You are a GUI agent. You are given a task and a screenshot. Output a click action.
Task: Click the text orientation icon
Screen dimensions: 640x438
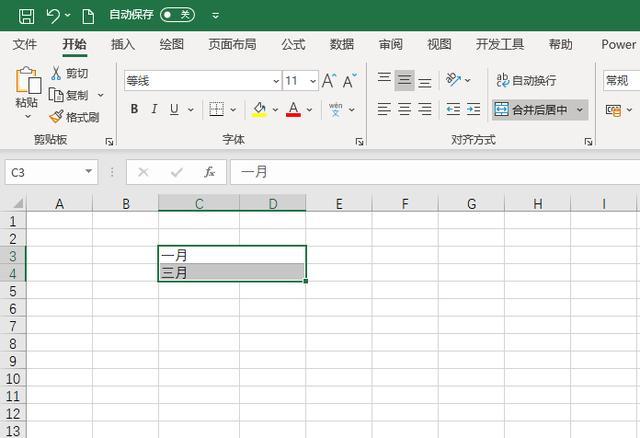click(x=455, y=81)
